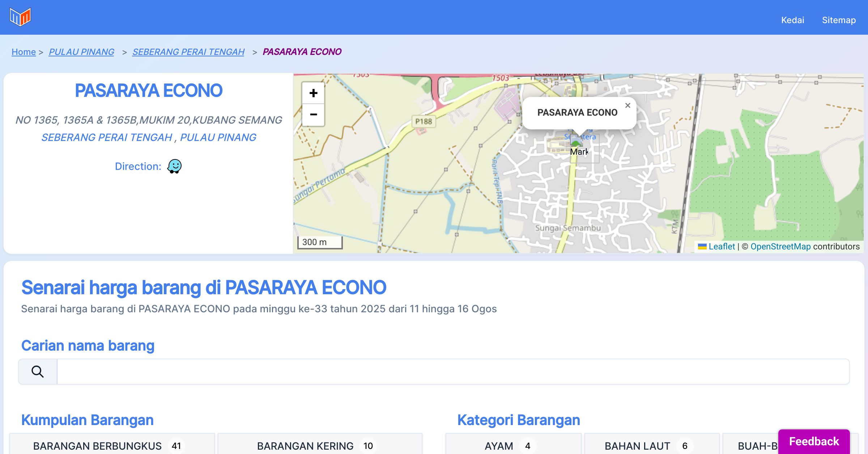
Task: Open SEBERANG PERAI TENGAH breadcrumb link
Action: coord(188,52)
